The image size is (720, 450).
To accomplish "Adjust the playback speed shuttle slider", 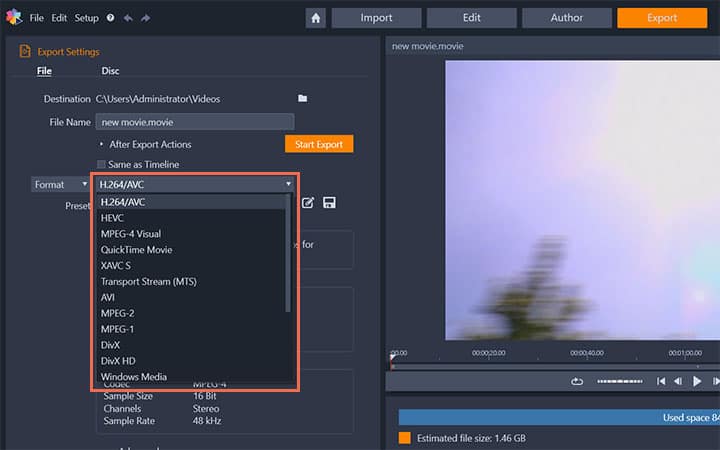I will (x=619, y=381).
